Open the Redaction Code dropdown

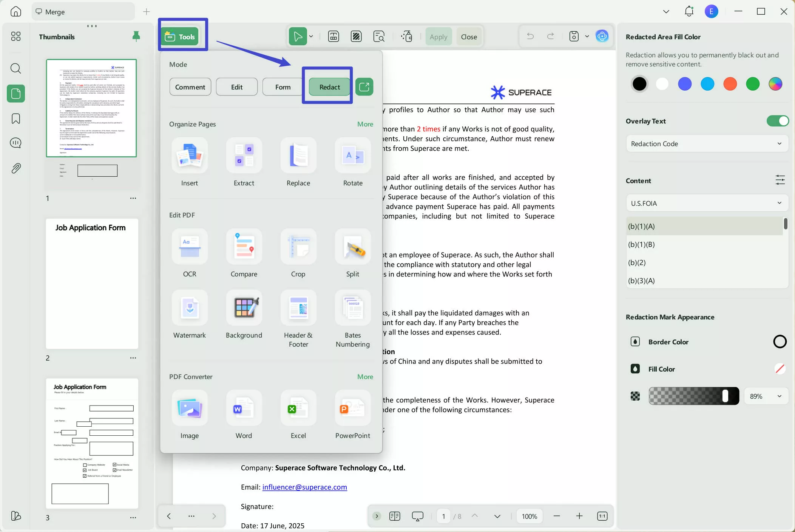tap(707, 143)
